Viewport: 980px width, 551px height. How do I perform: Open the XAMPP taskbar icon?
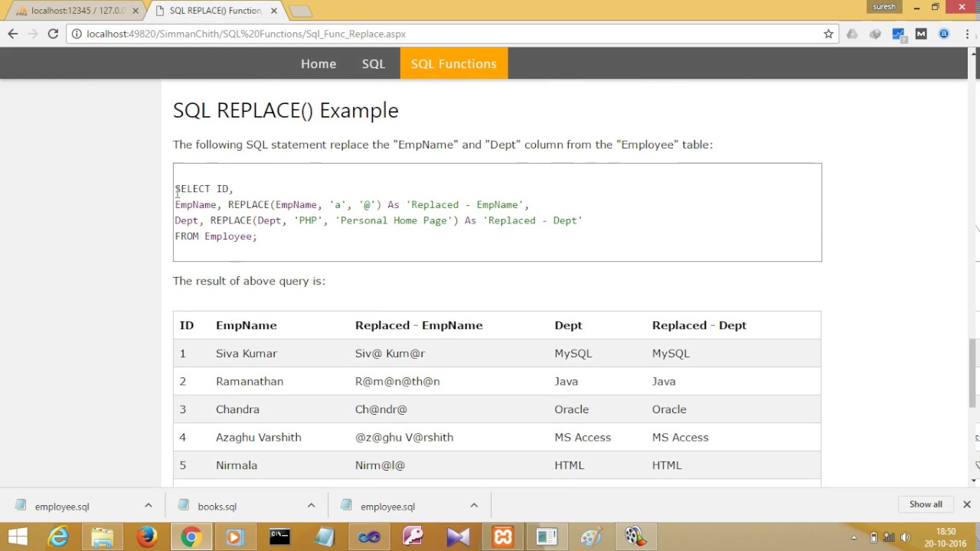[502, 536]
